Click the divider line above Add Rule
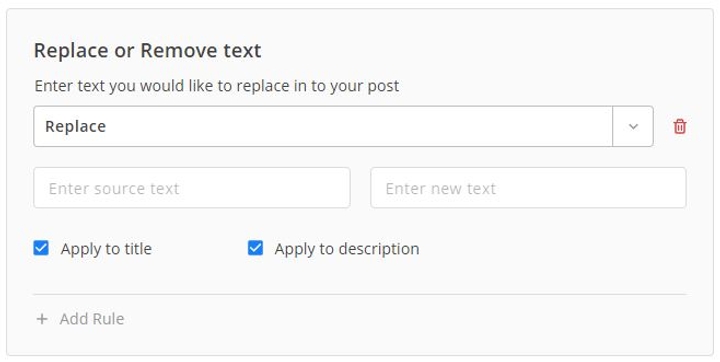 360,294
